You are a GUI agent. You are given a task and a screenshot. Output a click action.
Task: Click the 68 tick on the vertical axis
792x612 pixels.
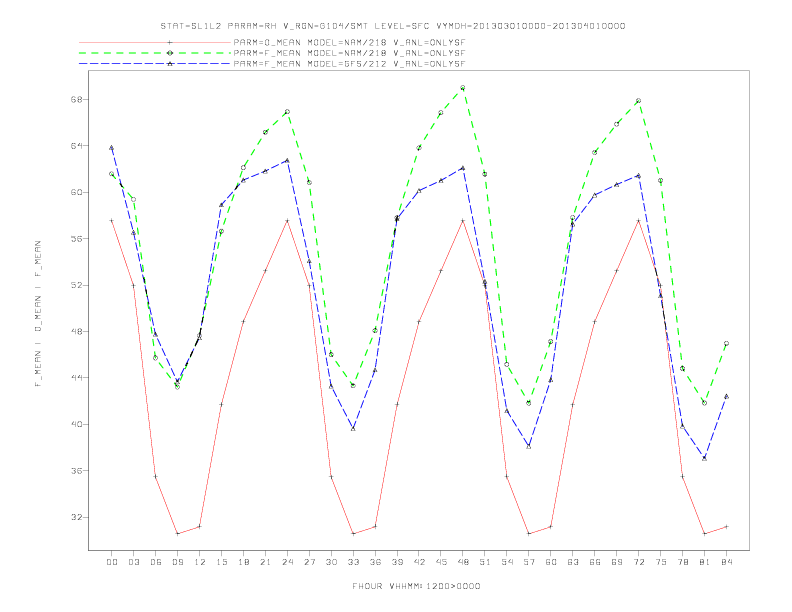click(77, 99)
